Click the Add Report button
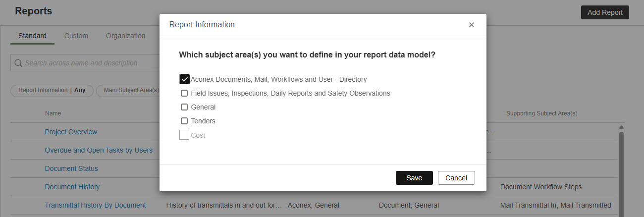This screenshot has width=644, height=217. (604, 12)
